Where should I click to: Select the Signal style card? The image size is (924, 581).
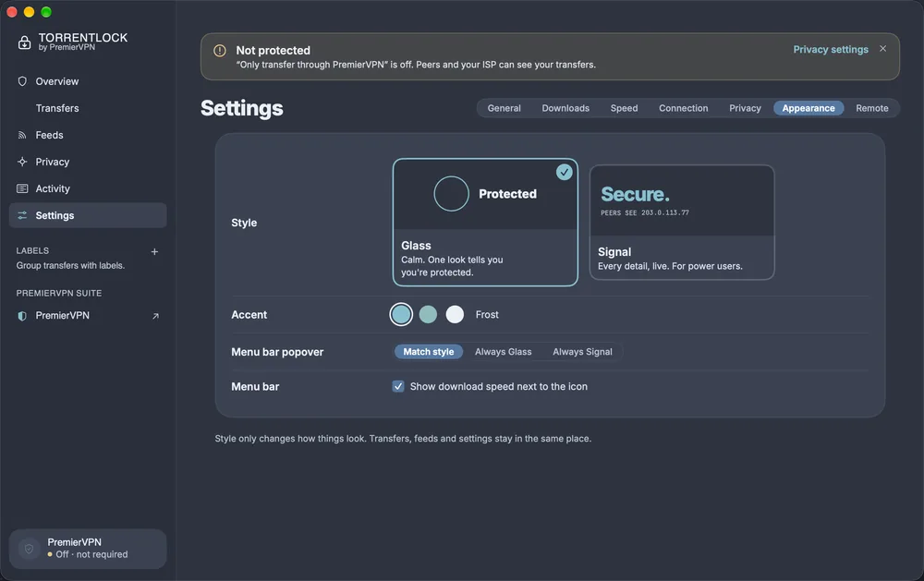tap(682, 222)
